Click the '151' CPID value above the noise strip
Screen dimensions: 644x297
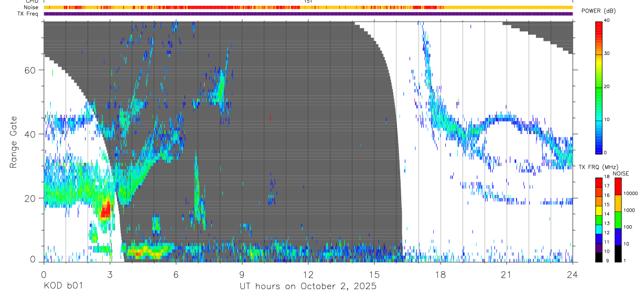(x=308, y=2)
